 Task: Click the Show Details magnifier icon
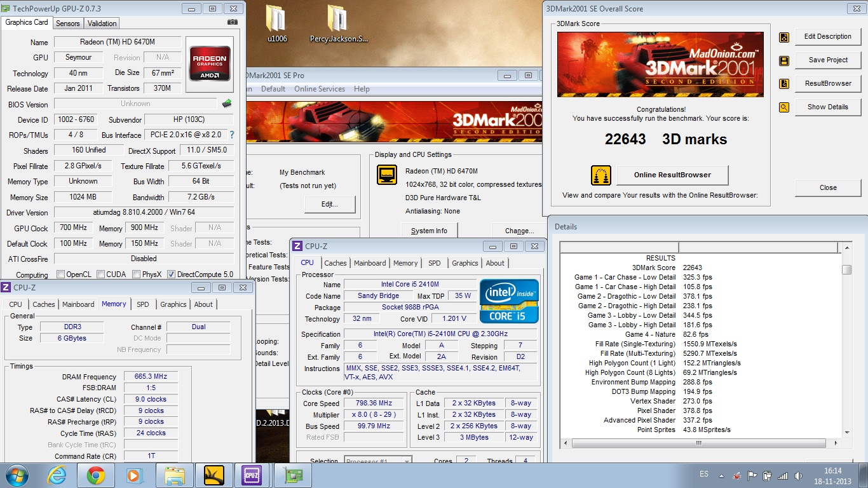coord(784,107)
